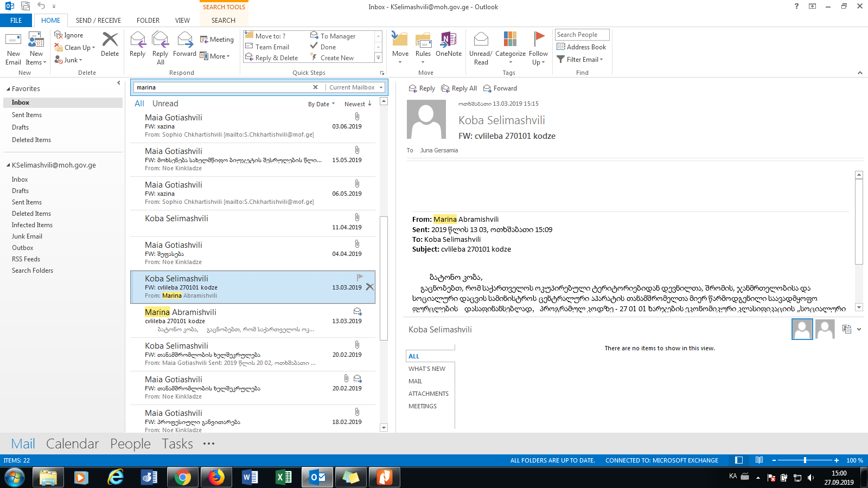Open the SEND / RECEIVE ribbon tab
This screenshot has height=488, width=868.
tap(98, 21)
